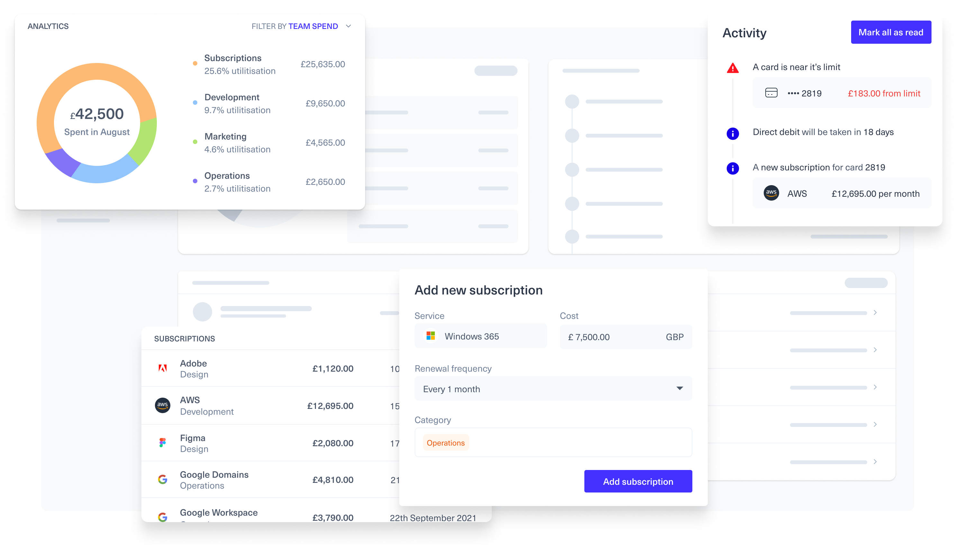Click the TEAM SPEND filter link
The width and height of the screenshot is (954, 560).
pos(313,26)
